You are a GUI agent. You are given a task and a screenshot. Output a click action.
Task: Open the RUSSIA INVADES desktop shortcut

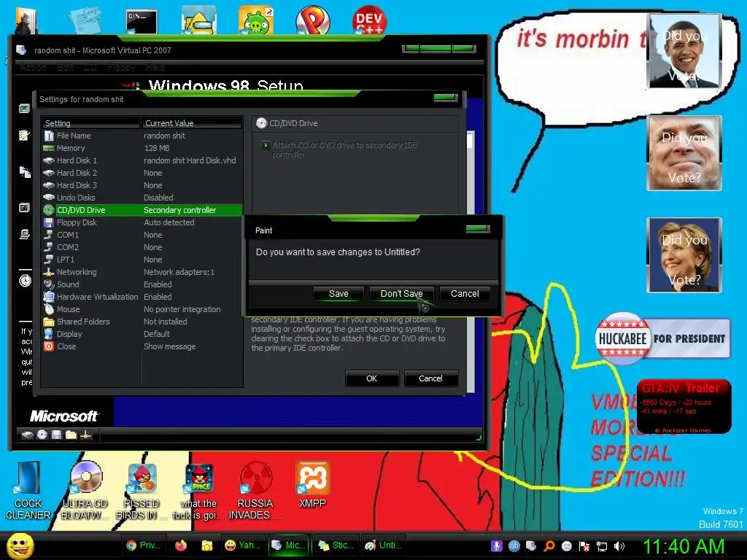click(x=255, y=491)
